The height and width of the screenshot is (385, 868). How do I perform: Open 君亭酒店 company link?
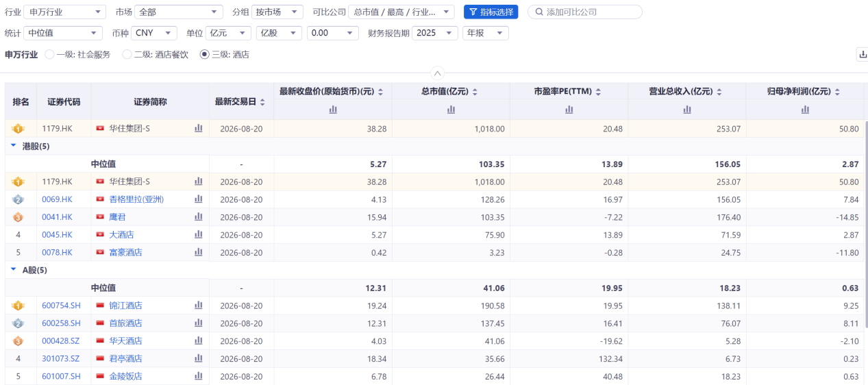(x=126, y=358)
